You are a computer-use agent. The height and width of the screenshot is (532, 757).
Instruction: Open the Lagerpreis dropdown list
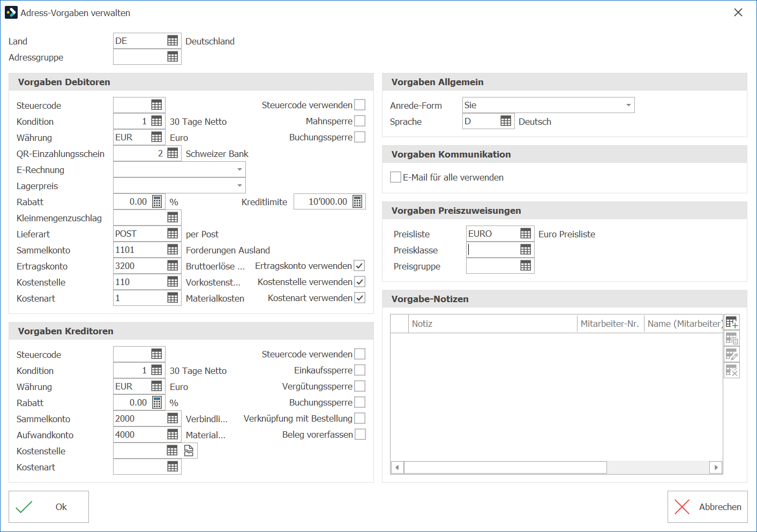point(239,185)
